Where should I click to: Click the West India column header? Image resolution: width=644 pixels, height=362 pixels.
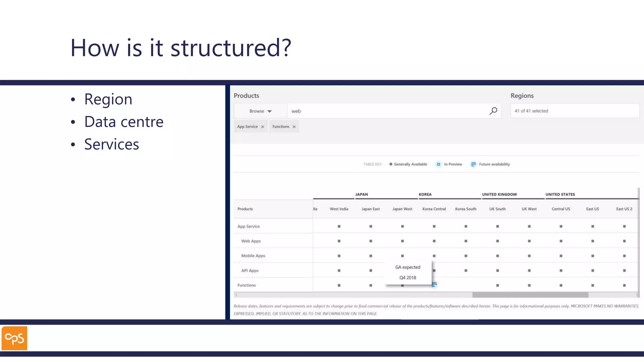[x=339, y=209]
